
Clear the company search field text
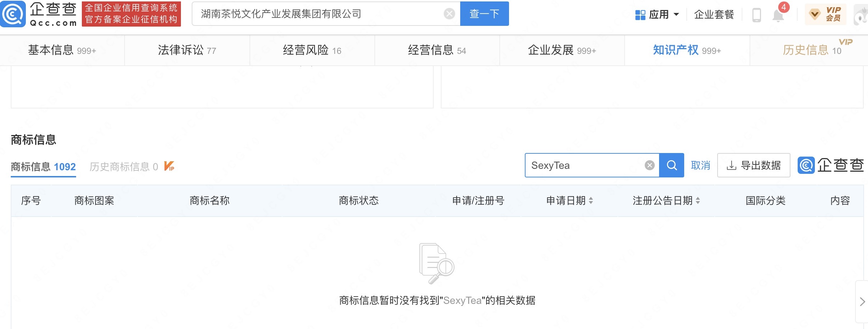pos(449,14)
